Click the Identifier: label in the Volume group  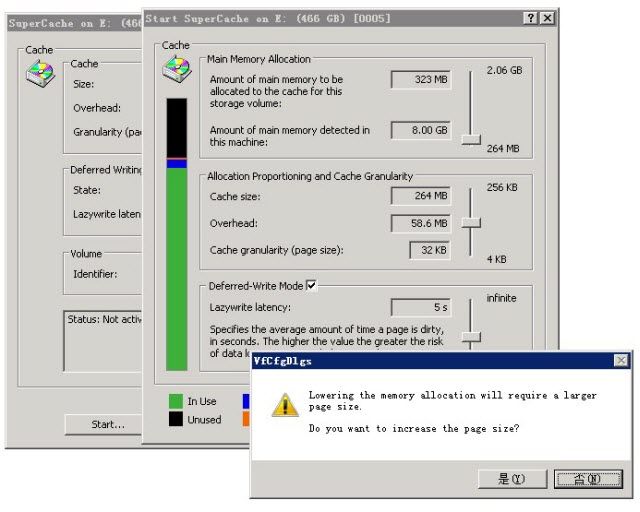[95, 274]
